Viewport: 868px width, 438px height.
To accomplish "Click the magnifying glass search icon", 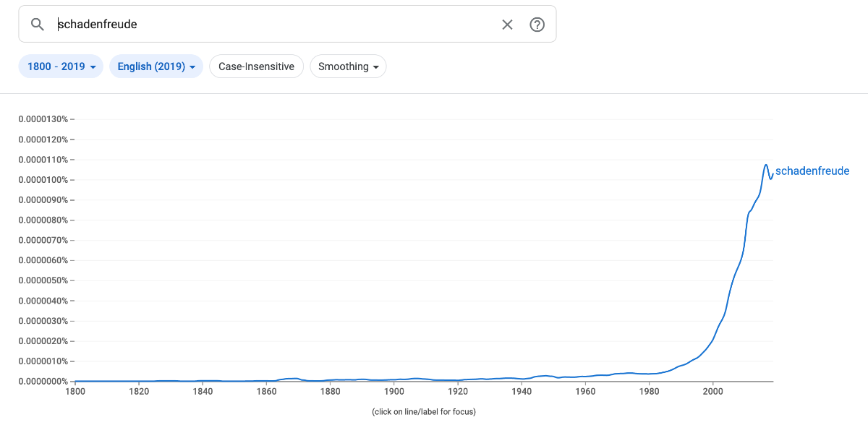I will [x=38, y=25].
